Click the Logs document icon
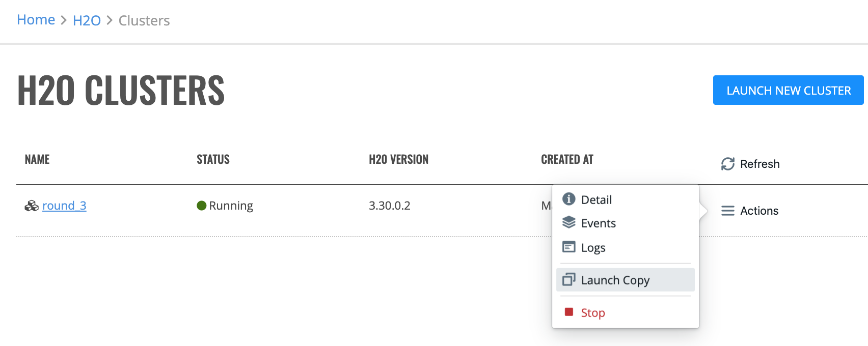868x346 pixels. tap(568, 247)
